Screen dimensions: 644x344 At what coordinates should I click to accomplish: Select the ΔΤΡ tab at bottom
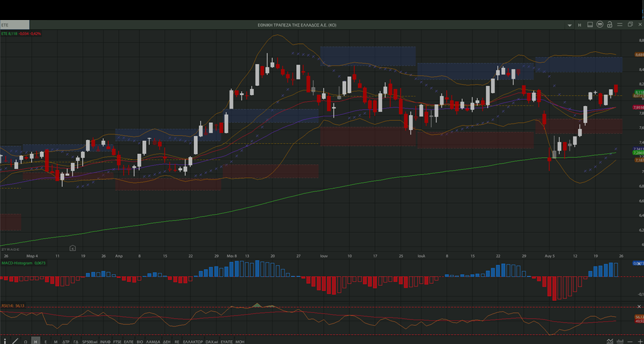pos(66,341)
